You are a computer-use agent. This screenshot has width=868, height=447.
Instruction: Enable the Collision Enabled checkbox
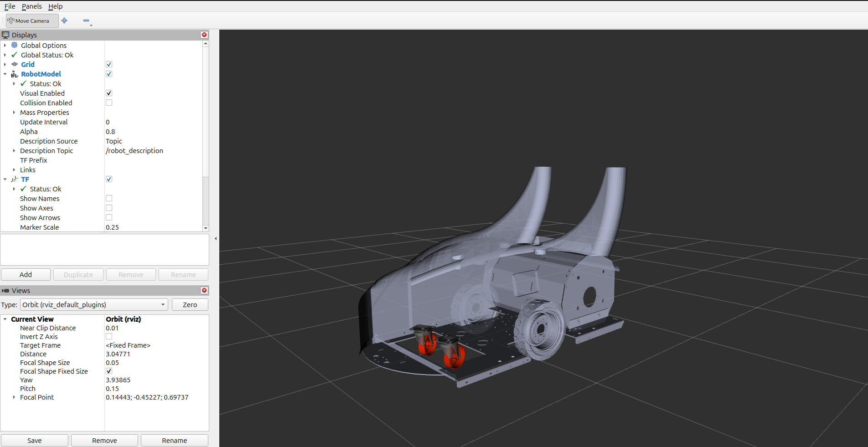tap(109, 103)
